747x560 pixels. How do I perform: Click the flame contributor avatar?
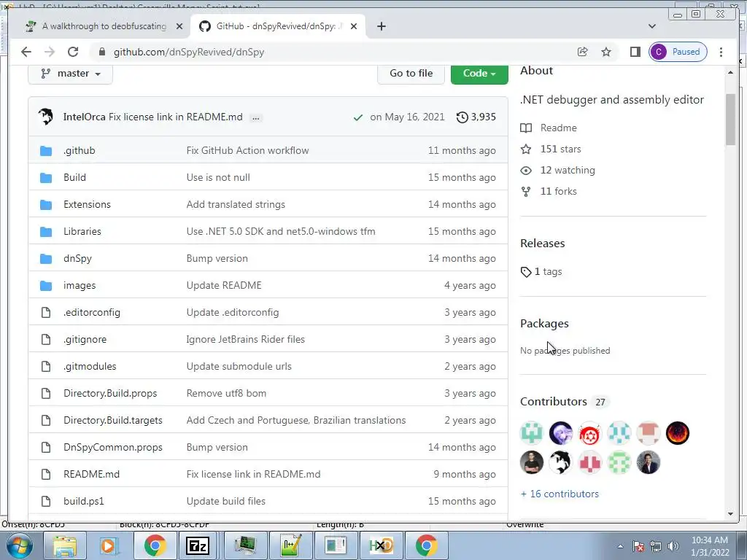click(x=678, y=433)
